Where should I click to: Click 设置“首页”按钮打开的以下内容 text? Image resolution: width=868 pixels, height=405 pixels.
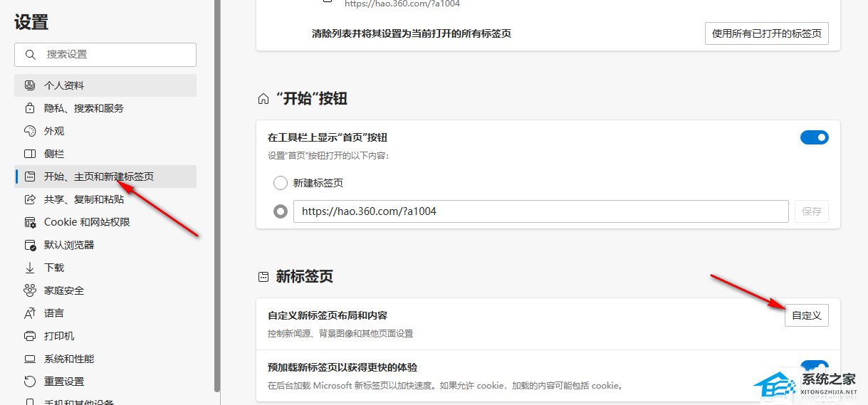(x=328, y=156)
